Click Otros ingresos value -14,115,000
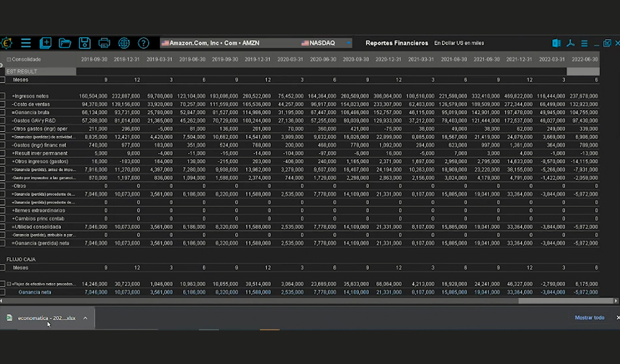This screenshot has height=364, width=620. click(585, 161)
